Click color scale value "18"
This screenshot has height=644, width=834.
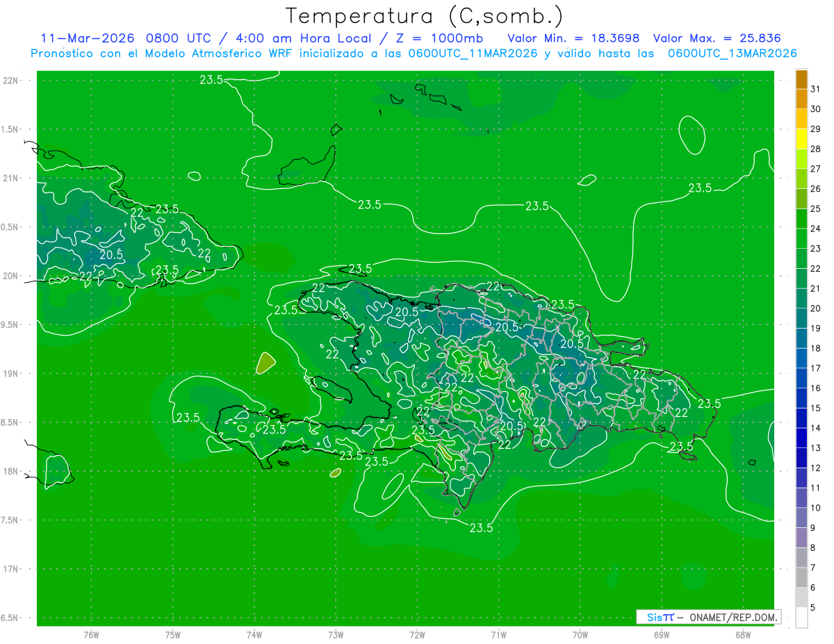[x=816, y=348]
